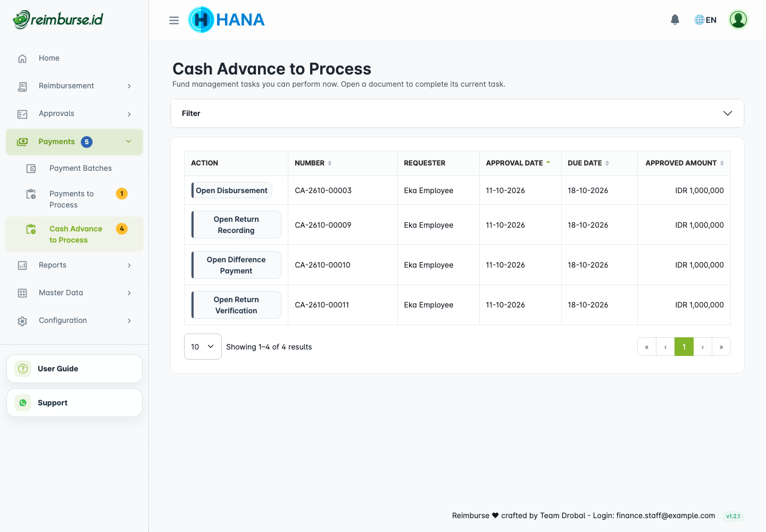Sort table by Approved Amount column
Screen dimensions: 766x532
(685, 163)
